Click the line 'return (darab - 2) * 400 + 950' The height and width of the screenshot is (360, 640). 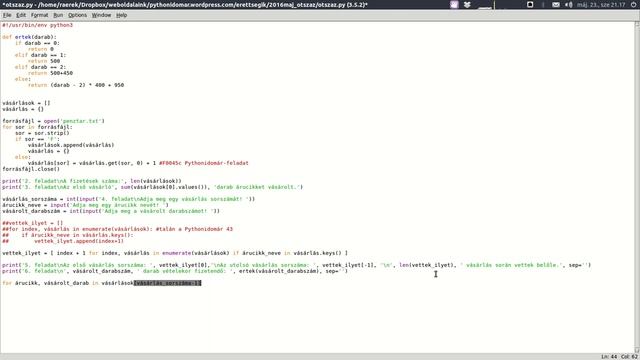click(76, 85)
